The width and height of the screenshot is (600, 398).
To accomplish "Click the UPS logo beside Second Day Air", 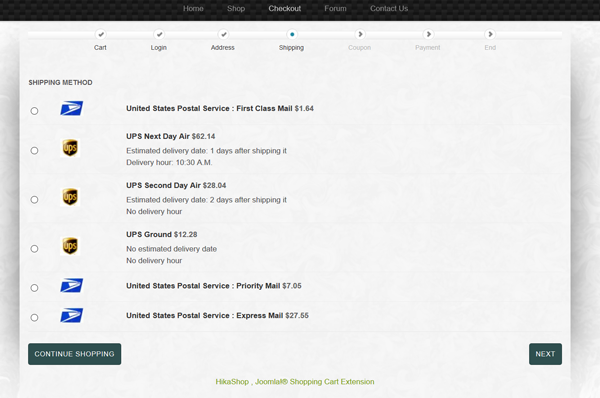I will 70,197.
